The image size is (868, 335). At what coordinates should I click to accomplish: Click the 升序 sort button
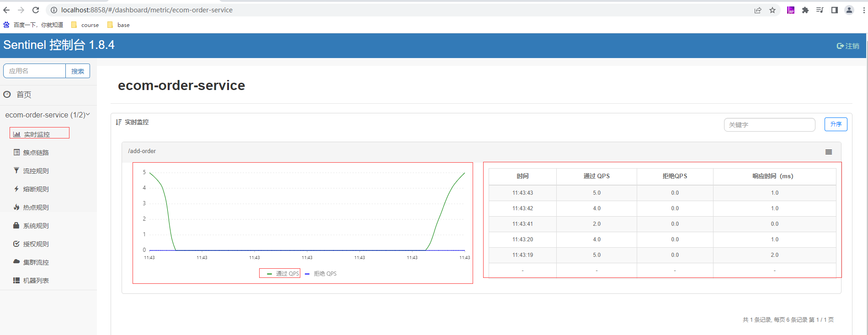(x=836, y=124)
